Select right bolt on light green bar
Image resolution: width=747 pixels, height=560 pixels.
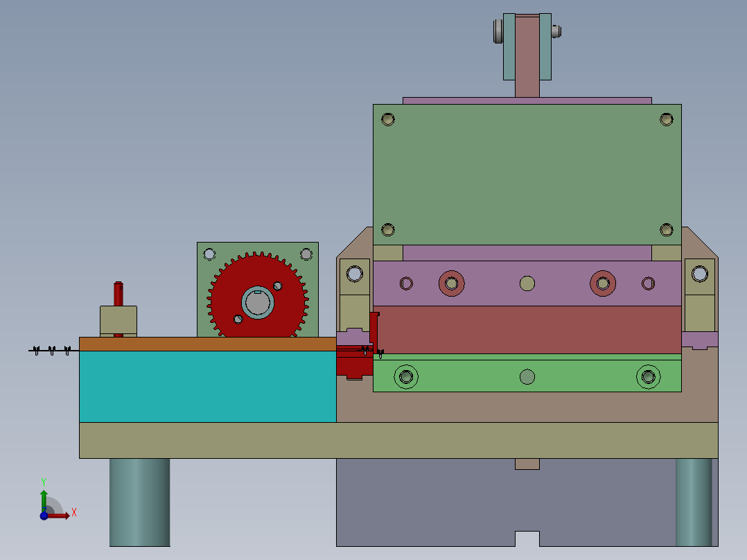(649, 377)
